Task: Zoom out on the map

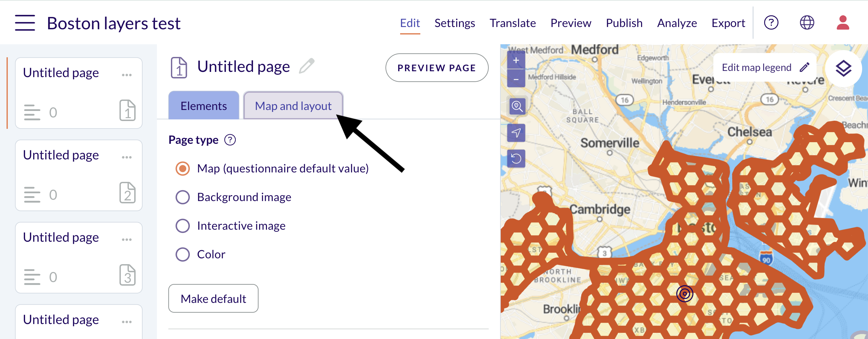Action: [x=516, y=79]
